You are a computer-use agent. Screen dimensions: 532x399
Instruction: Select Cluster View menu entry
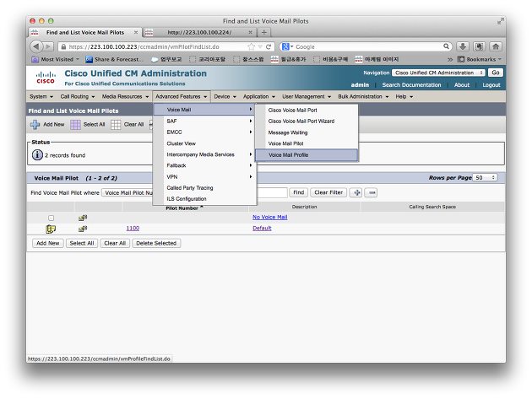point(204,143)
